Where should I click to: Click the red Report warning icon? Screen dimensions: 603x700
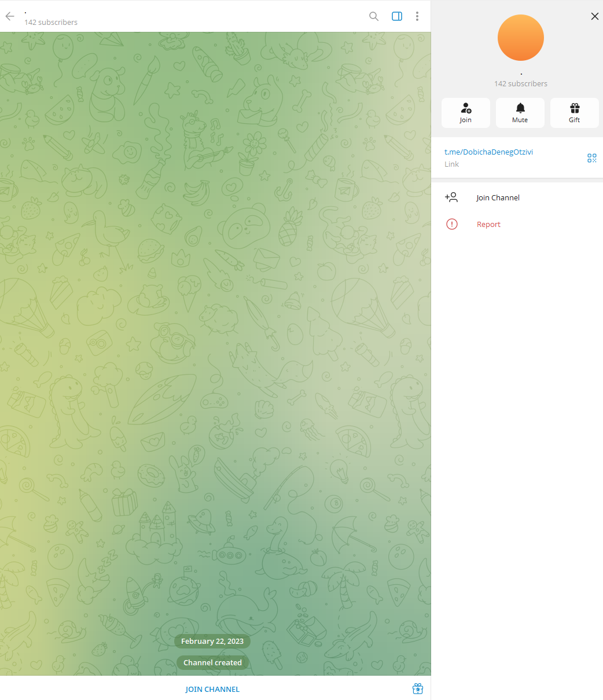point(452,224)
